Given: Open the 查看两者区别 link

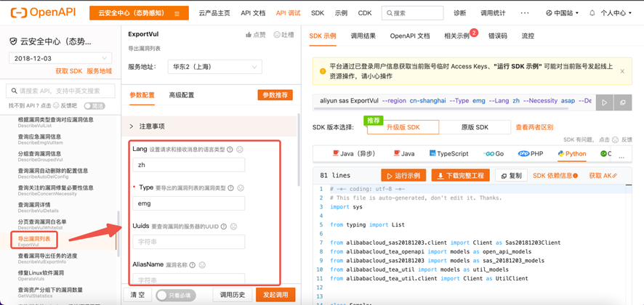Looking at the screenshot, I should click(534, 127).
